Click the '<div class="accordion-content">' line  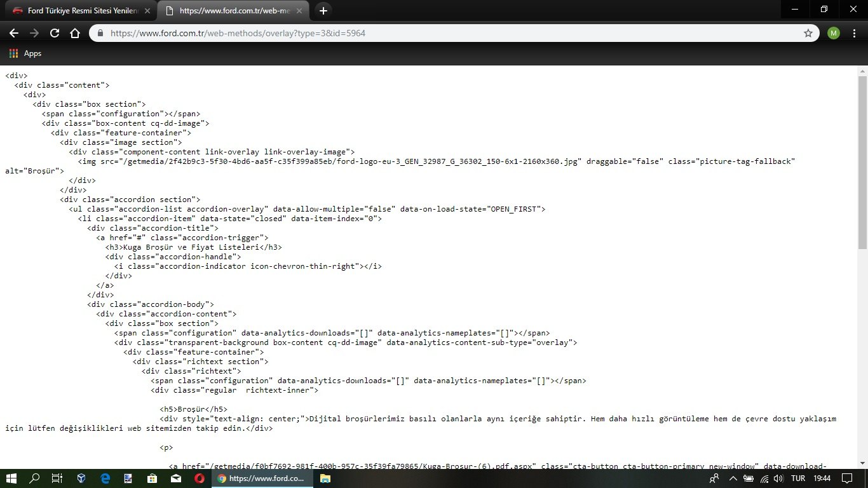166,314
